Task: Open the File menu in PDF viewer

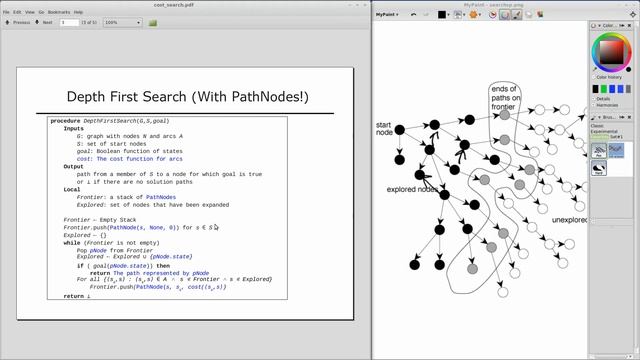Action: [6, 12]
